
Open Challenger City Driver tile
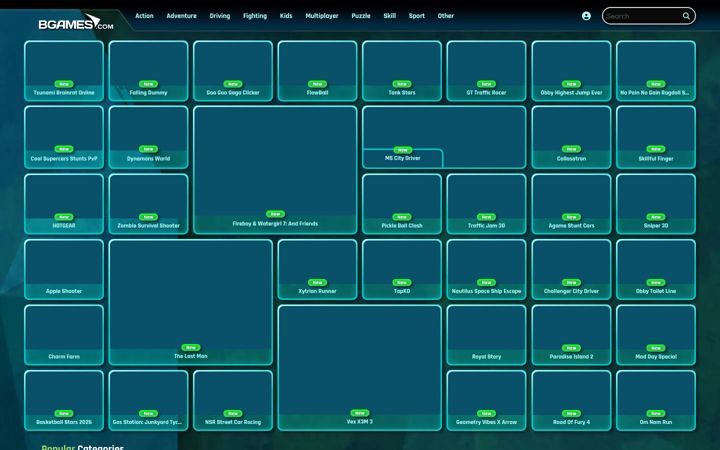point(571,270)
